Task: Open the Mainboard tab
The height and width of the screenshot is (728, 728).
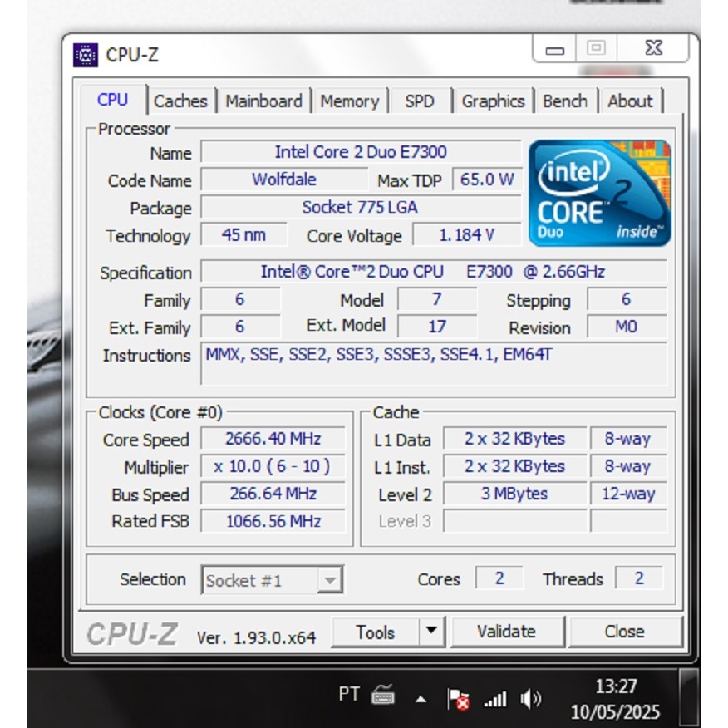Action: [263, 101]
